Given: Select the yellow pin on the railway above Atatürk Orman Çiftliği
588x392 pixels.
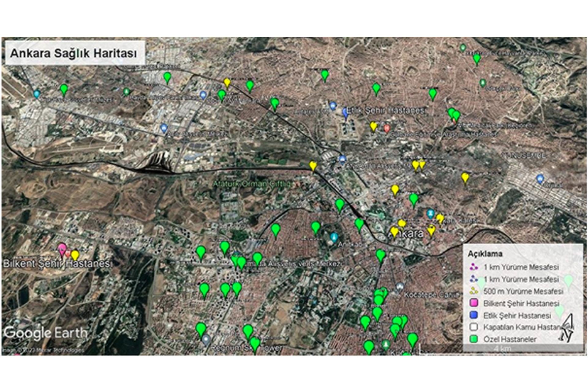Looking at the screenshot, I should pos(313,166).
